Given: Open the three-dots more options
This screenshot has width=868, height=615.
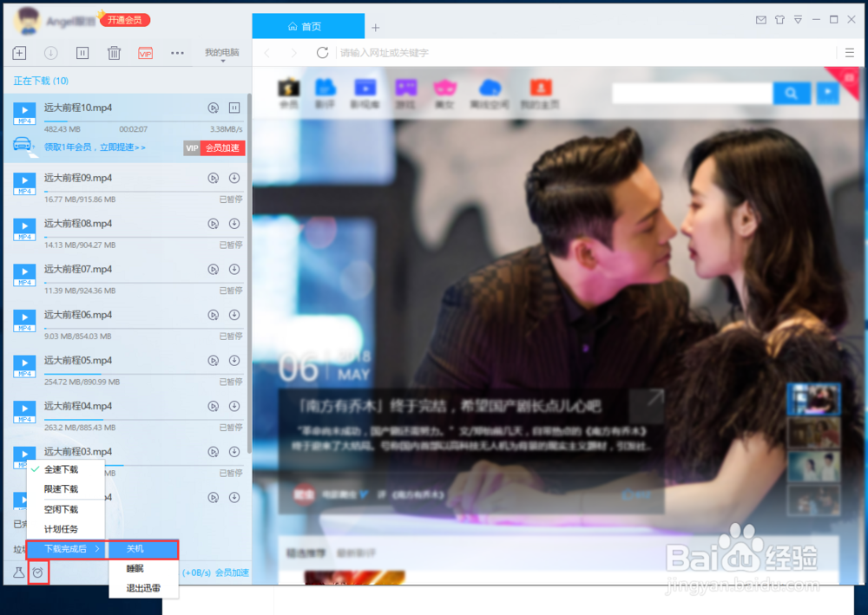Looking at the screenshot, I should point(177,53).
